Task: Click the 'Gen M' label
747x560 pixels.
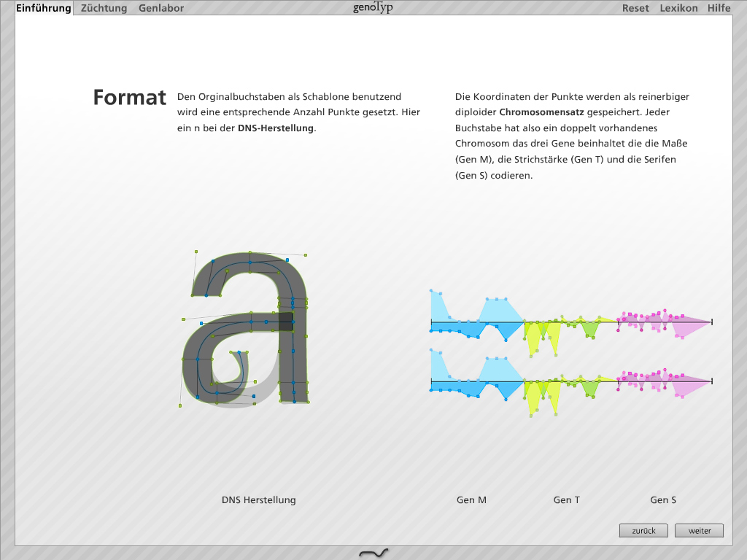Action: click(471, 500)
